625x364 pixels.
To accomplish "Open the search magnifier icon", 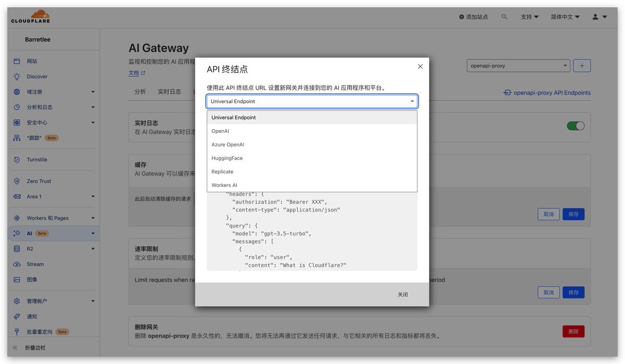I will click(x=504, y=17).
